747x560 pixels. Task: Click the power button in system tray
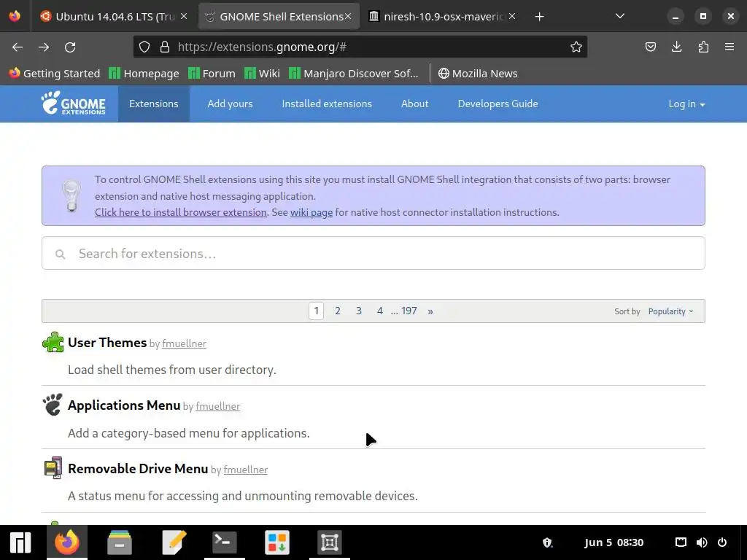coord(722,542)
